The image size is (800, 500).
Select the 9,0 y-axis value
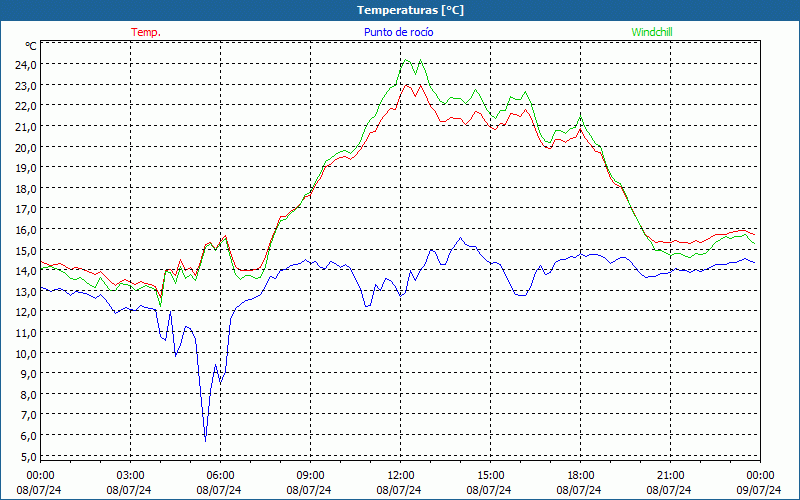pyautogui.click(x=29, y=374)
